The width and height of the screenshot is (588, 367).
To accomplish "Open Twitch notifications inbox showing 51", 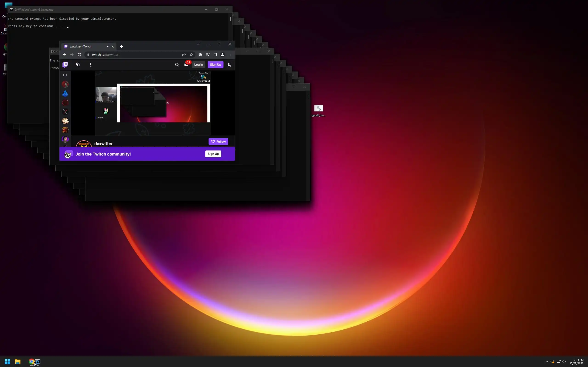I will tap(186, 64).
